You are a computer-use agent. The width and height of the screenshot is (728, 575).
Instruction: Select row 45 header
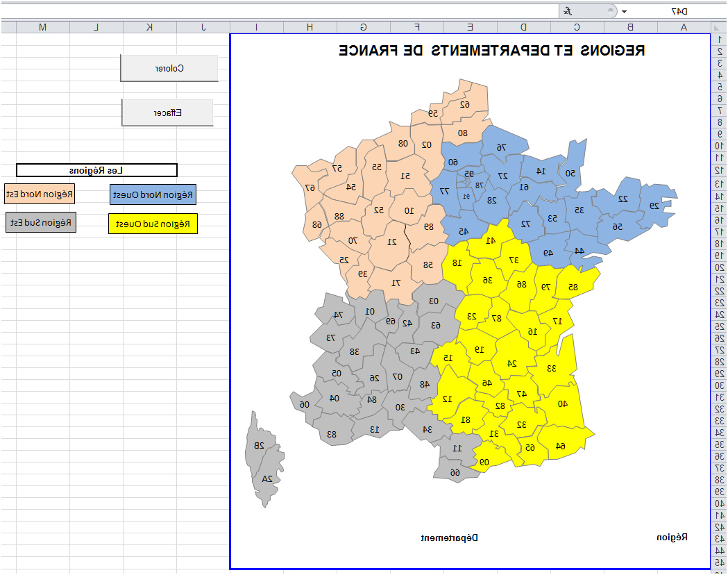tap(719, 562)
